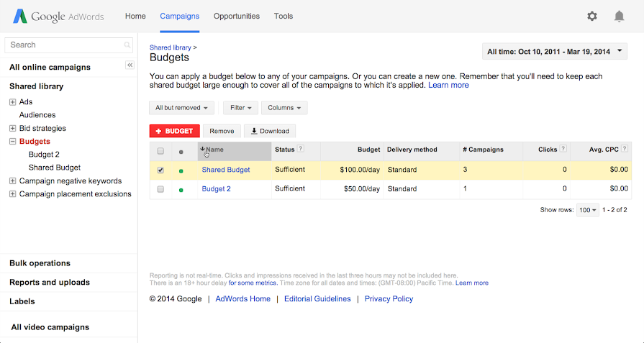Screen dimensions: 644x343
Task: Uncheck the Shared Budget row checkbox
Action: pos(160,170)
